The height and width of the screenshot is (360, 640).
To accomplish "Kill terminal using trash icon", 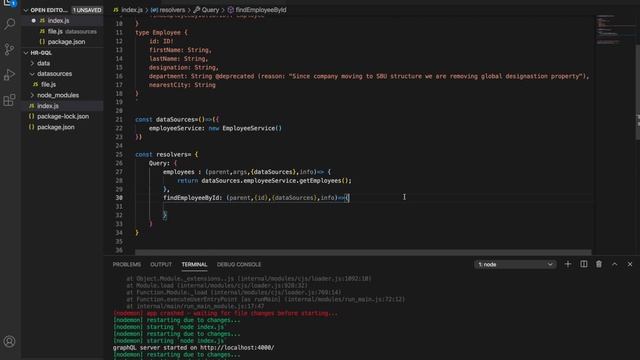I will click(599, 264).
